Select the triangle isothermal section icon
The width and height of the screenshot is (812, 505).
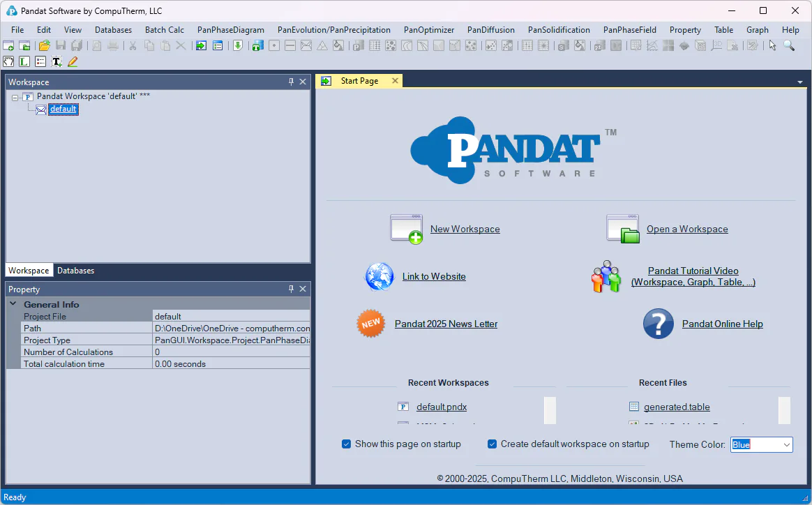coord(322,45)
